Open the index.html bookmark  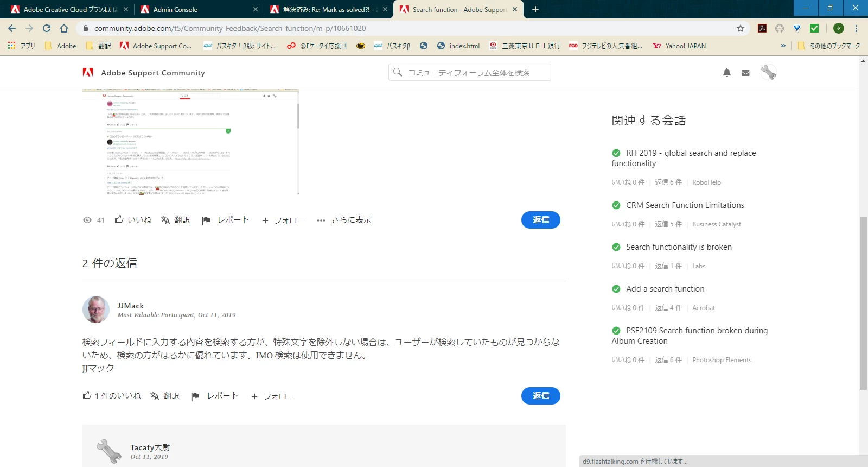tap(458, 46)
